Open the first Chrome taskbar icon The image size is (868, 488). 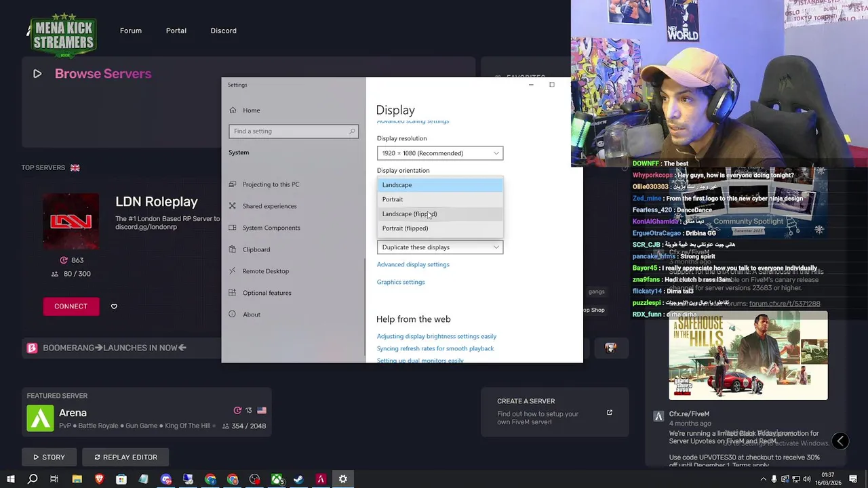pyautogui.click(x=210, y=479)
